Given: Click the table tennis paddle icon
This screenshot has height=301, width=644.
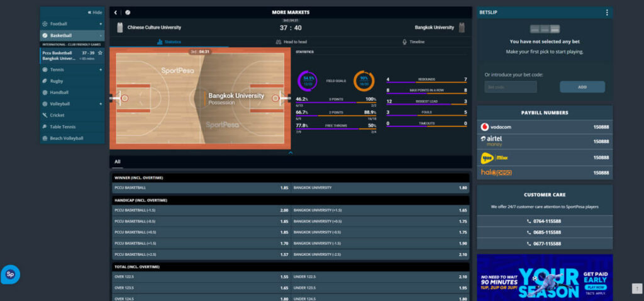Looking at the screenshot, I should click(x=45, y=127).
